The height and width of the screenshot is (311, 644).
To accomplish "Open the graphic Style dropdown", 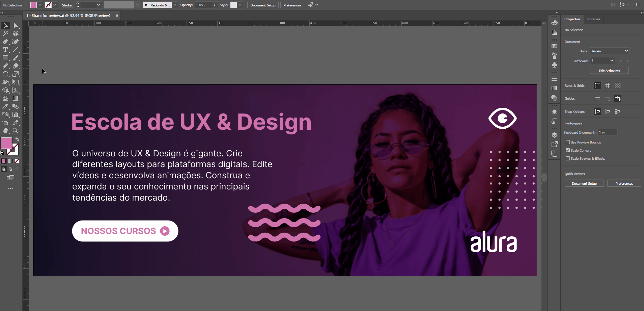I will point(240,5).
